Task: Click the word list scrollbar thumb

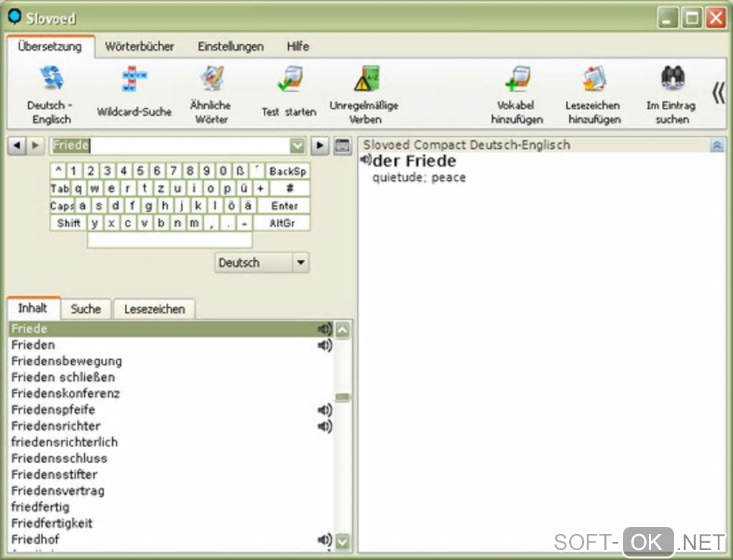Action: [x=343, y=398]
